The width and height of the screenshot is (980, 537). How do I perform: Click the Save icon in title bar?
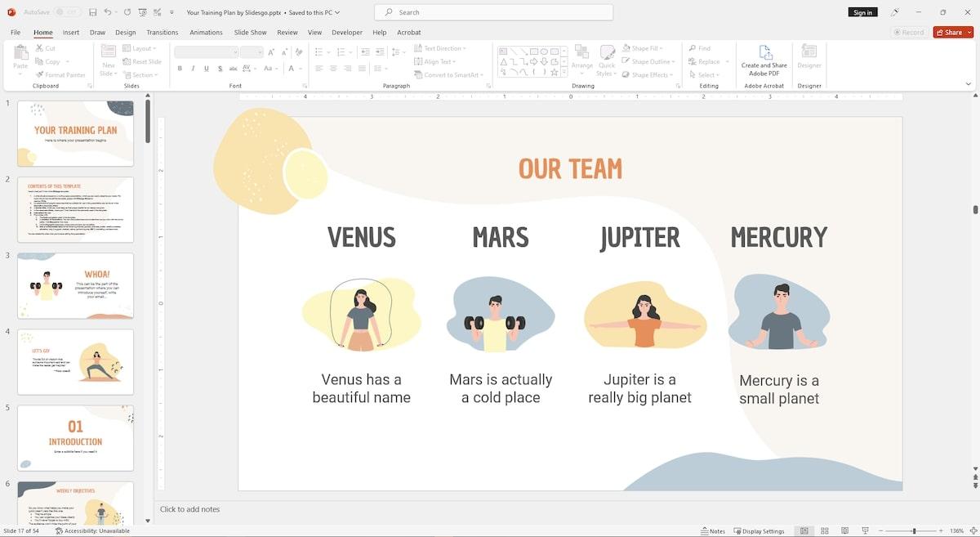(93, 12)
